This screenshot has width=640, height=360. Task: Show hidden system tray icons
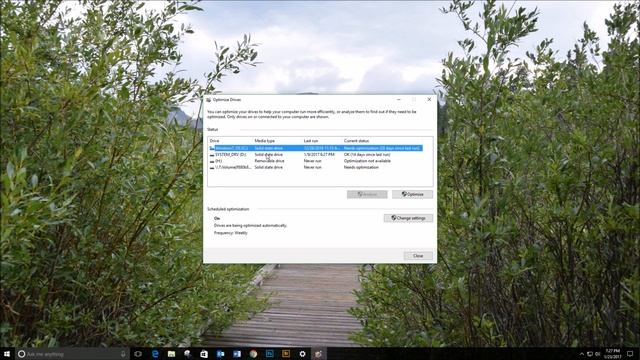tap(582, 354)
